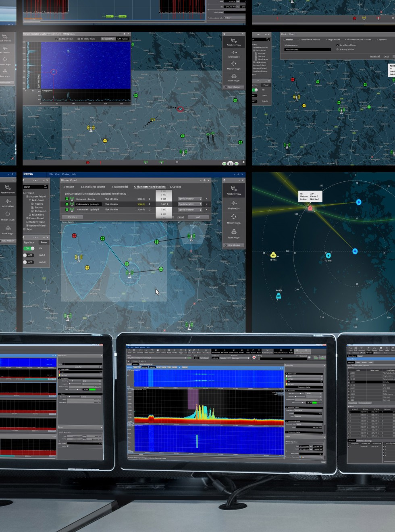The image size is (395, 532).
Task: Click green plus icon for Konnevesi – Kuopio
Action: click(67, 199)
